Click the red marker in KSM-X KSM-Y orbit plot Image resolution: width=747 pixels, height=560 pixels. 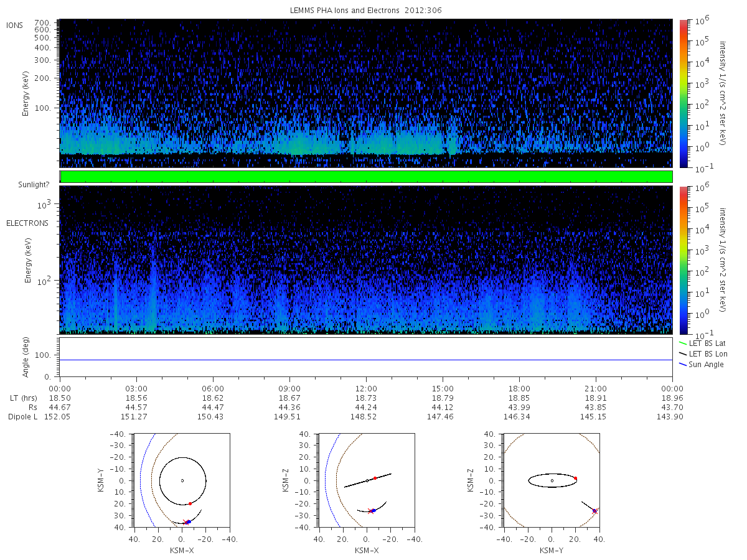pyautogui.click(x=190, y=503)
